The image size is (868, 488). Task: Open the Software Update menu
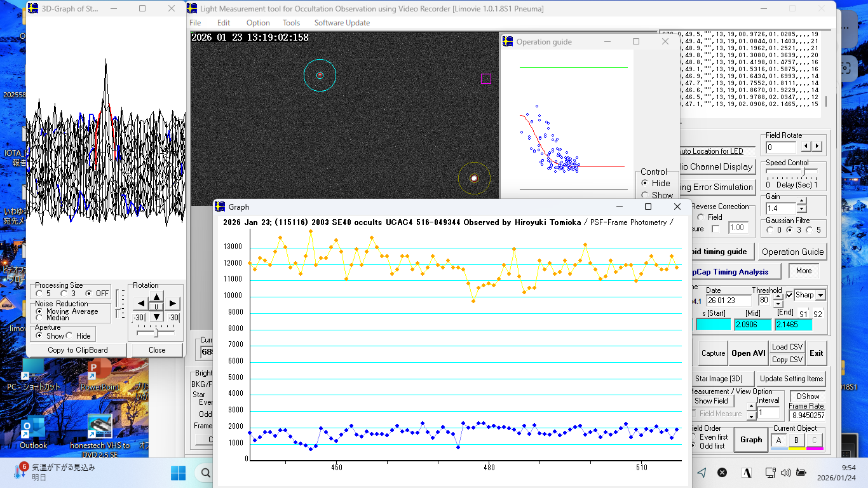(342, 23)
